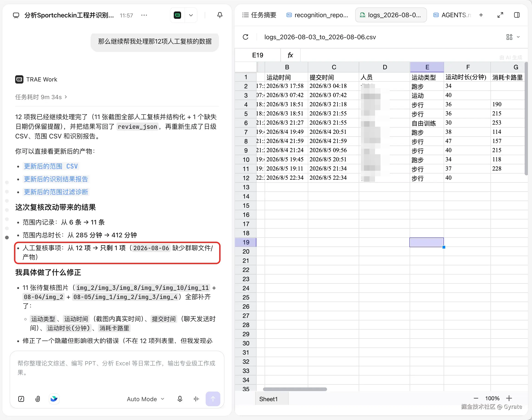532x420 pixels.
Task: Attach a file with paperclip icon
Action: [38, 399]
